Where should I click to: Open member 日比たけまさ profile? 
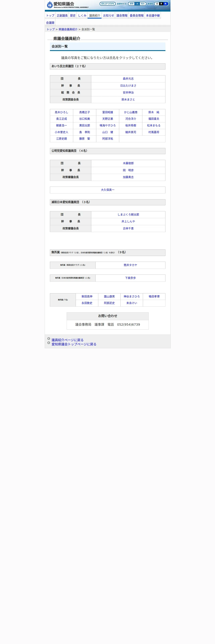click(128, 86)
